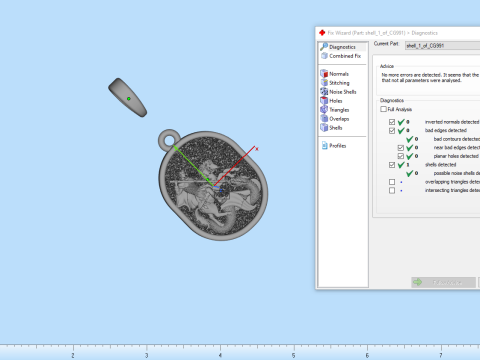Click the 'bad edges detected' result text
This screenshot has width=480, height=360.
point(446,130)
